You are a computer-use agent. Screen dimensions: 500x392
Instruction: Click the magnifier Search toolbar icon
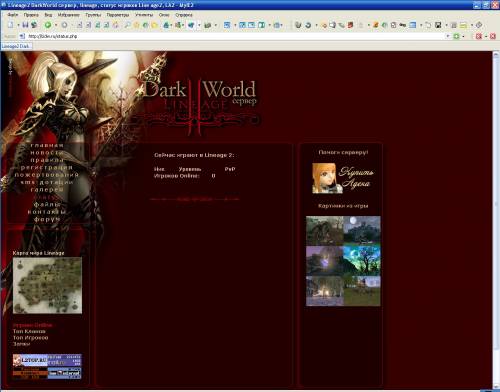127,25
